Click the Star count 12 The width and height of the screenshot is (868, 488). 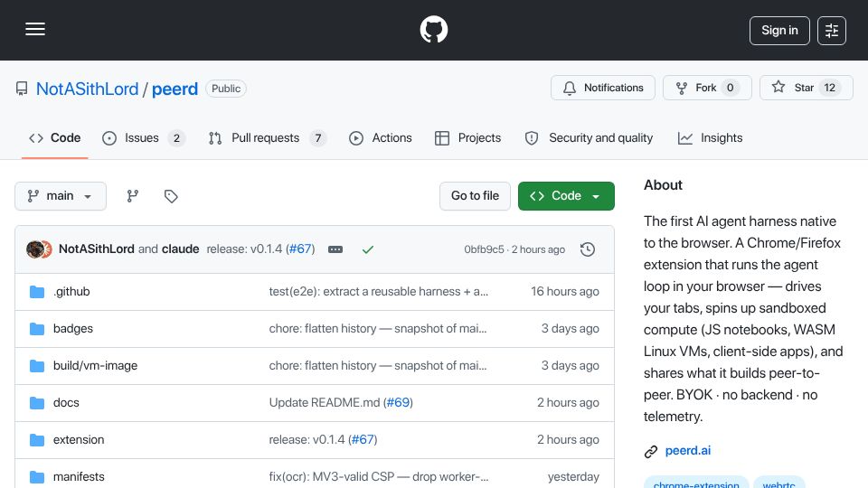829,88
